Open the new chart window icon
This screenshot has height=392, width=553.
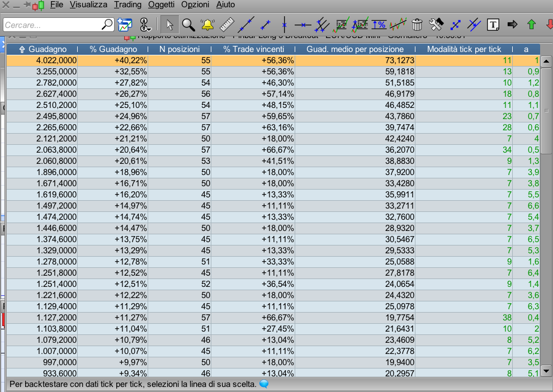coord(125,25)
